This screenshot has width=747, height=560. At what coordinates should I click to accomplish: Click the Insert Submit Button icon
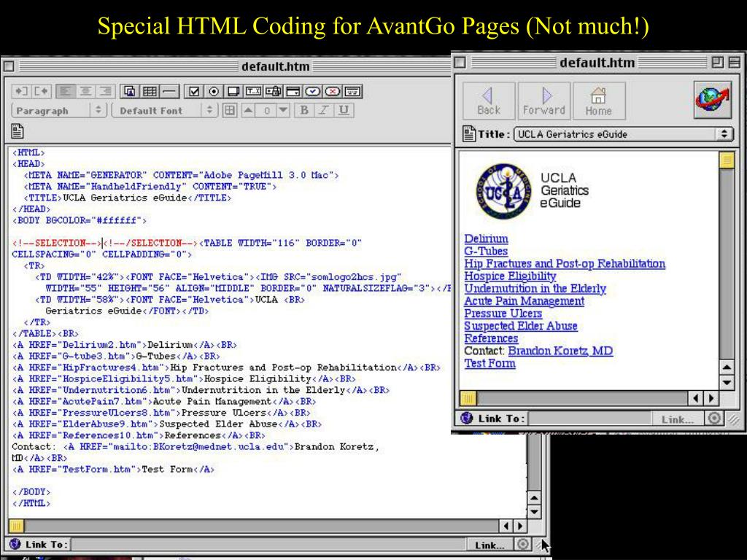point(313,91)
